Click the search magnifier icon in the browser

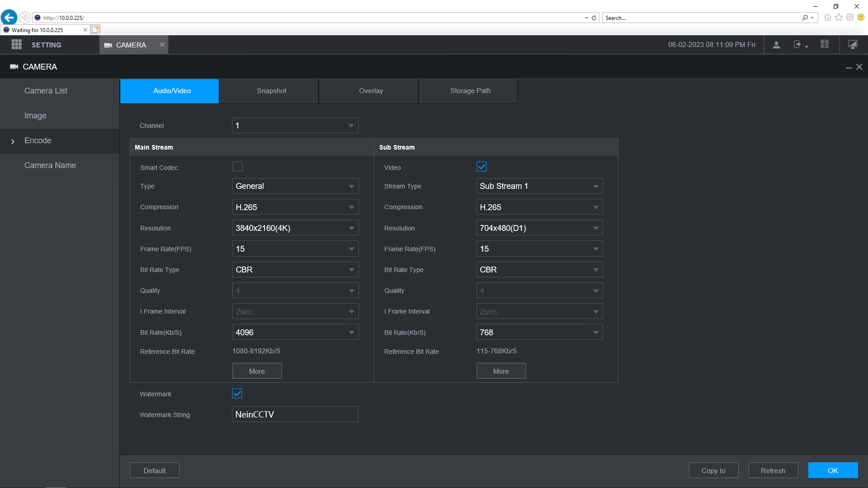805,18
